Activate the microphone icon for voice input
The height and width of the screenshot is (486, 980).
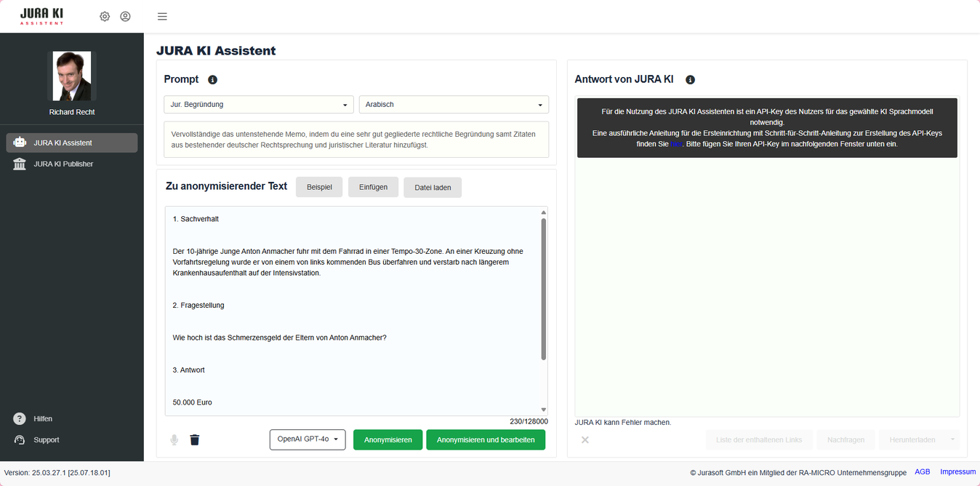pos(174,439)
